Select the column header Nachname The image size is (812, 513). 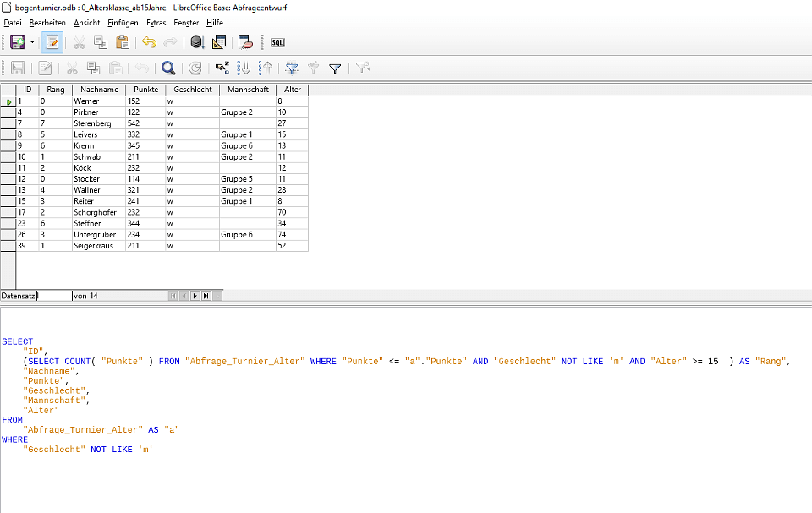tap(99, 89)
